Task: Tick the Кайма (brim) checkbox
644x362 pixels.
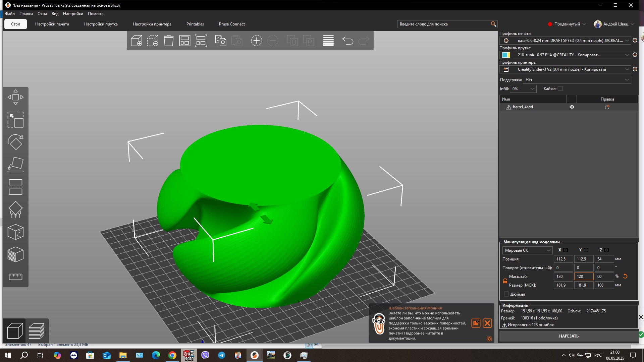Action: (560, 89)
